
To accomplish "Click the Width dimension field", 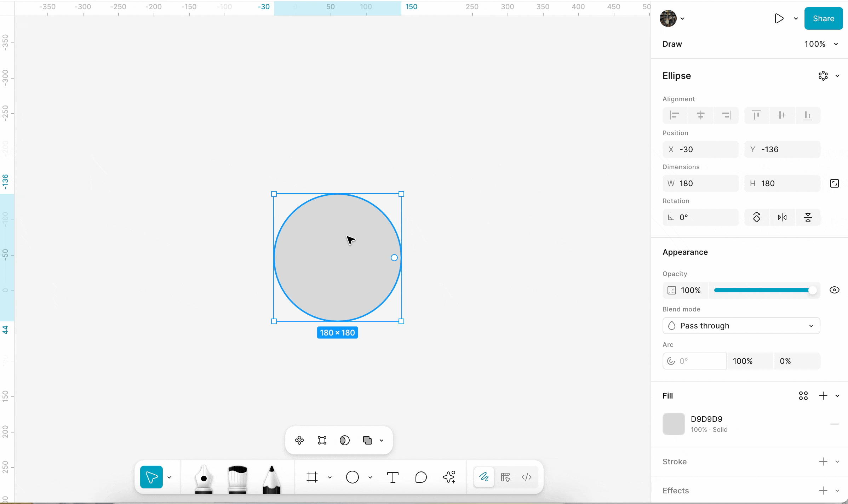I will pos(700,183).
